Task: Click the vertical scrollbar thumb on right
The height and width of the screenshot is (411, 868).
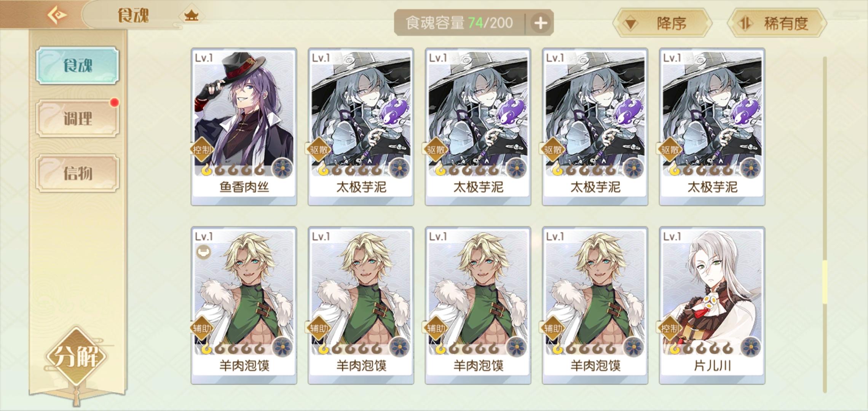Action: coord(825,282)
